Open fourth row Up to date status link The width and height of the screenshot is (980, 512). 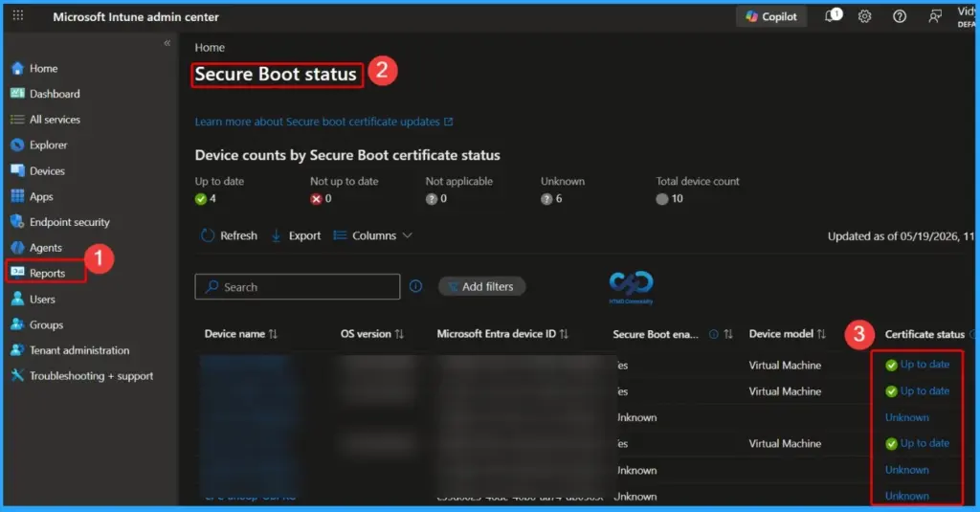point(924,443)
